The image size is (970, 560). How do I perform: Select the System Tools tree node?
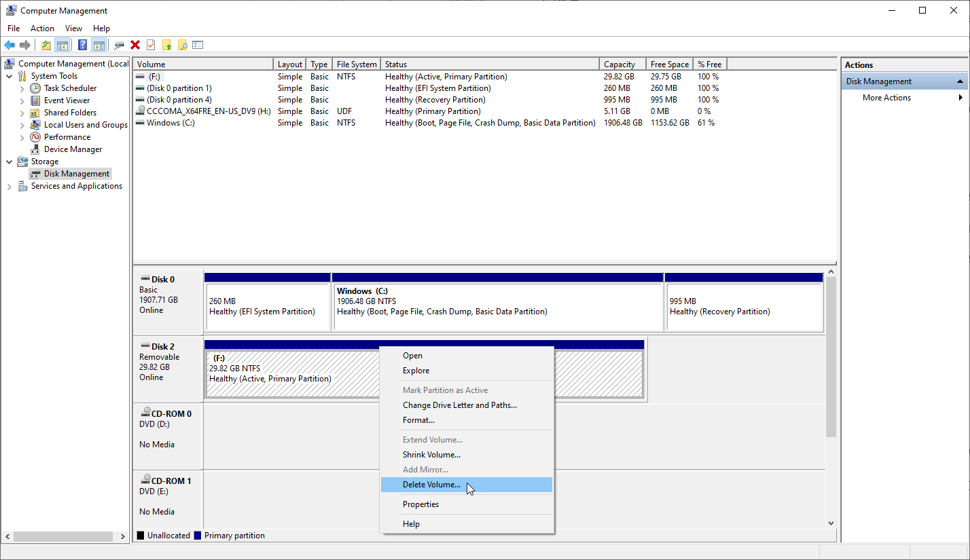(x=54, y=76)
